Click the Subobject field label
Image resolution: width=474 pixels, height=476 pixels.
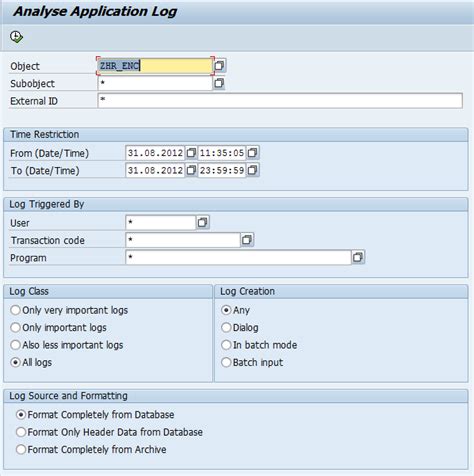32,84
